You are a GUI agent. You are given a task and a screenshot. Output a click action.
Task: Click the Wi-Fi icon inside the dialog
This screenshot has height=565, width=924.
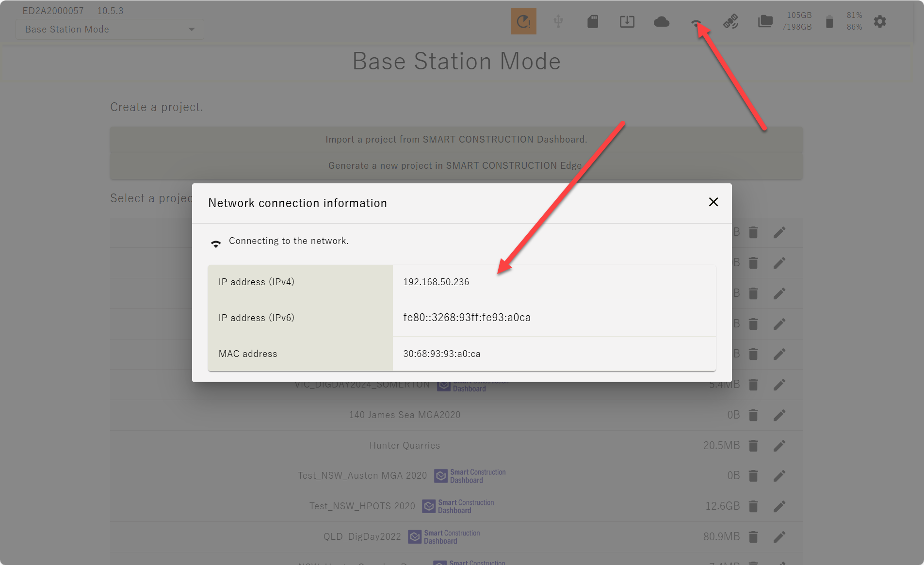216,243
